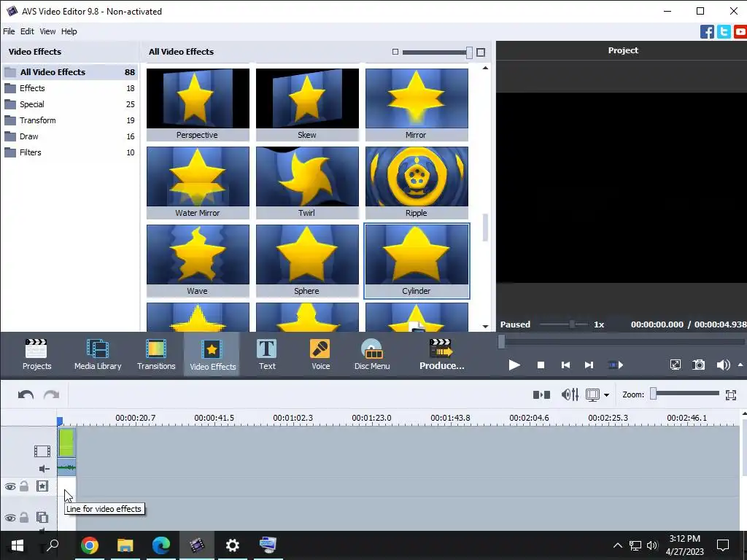Select the Perspective effect thumbnail
The image size is (747, 560).
198,104
